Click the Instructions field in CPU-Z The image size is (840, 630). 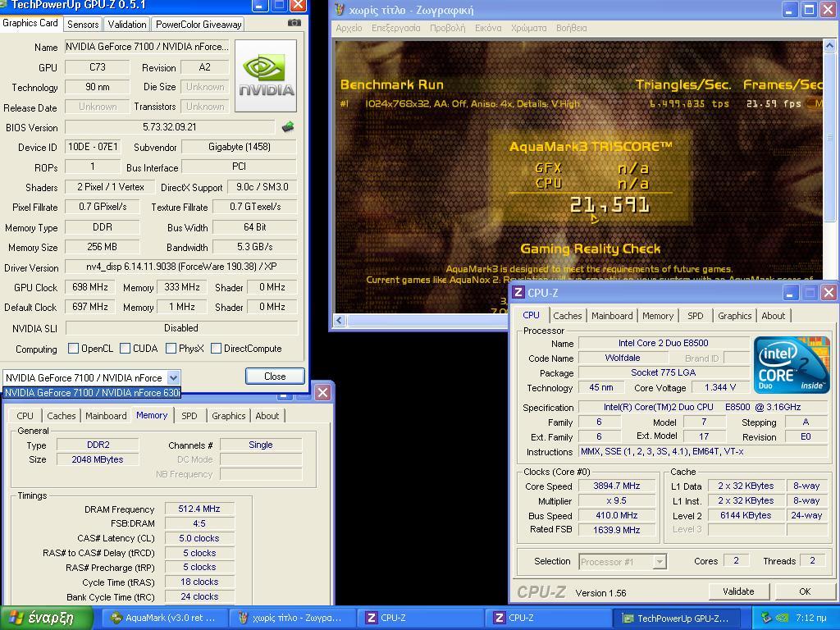pos(702,452)
